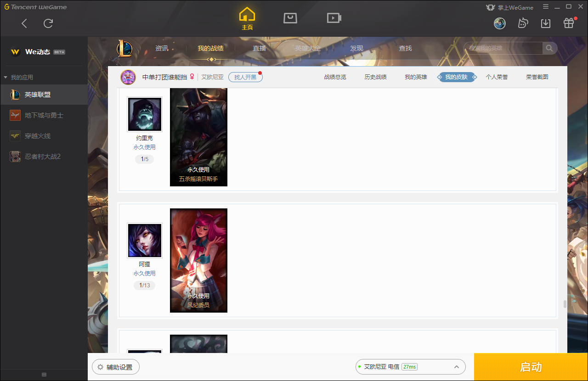
Task: Switch to 我的英雄 sub-tab
Action: tap(416, 77)
